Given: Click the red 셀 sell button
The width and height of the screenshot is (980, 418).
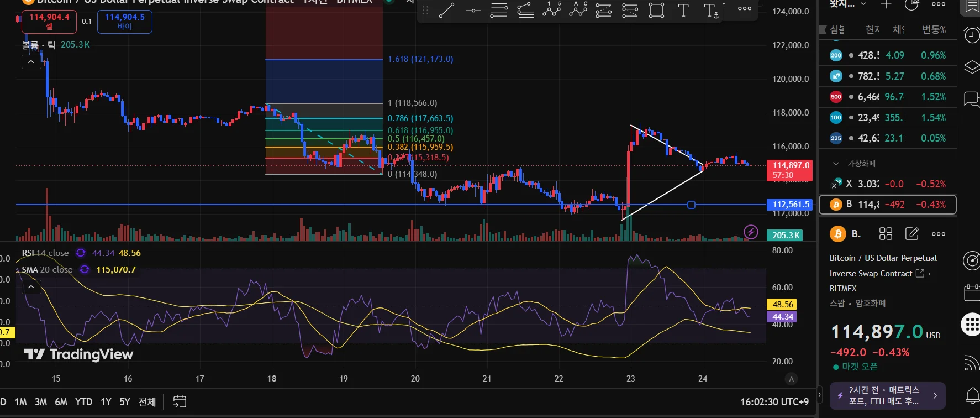Looking at the screenshot, I should [49, 22].
